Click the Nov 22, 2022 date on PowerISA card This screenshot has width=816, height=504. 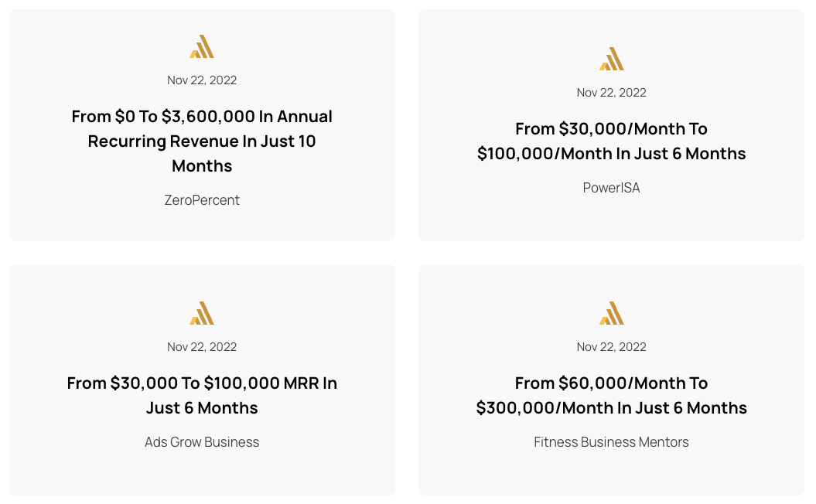pyautogui.click(x=612, y=93)
